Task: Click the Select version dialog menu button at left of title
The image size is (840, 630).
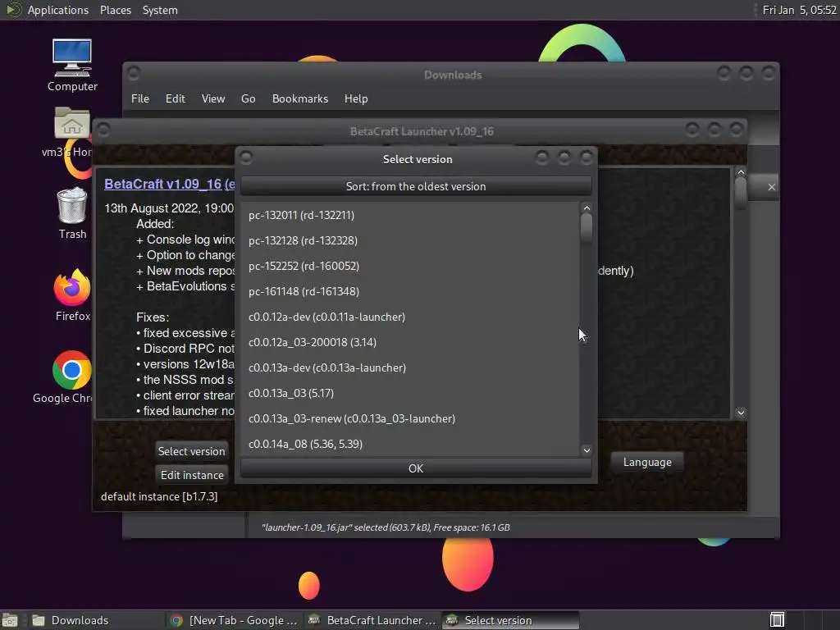Action: click(246, 157)
